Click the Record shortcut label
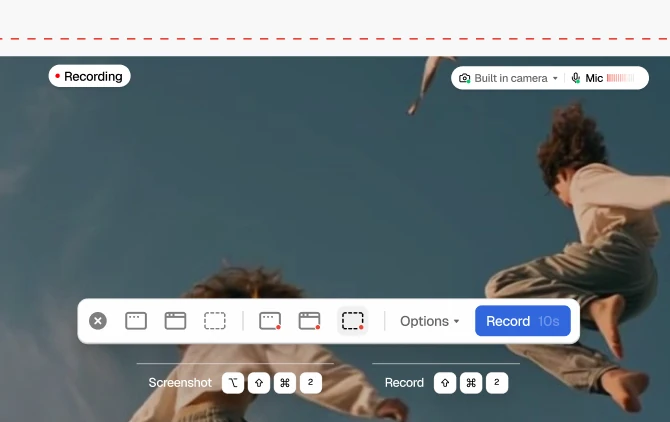The image size is (670, 422). 404,383
